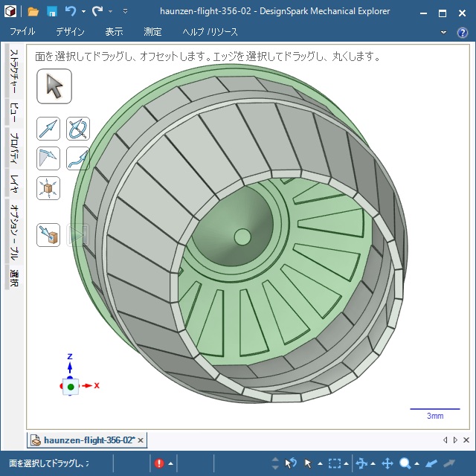
Task: Redo the last undone action
Action: pos(97,11)
